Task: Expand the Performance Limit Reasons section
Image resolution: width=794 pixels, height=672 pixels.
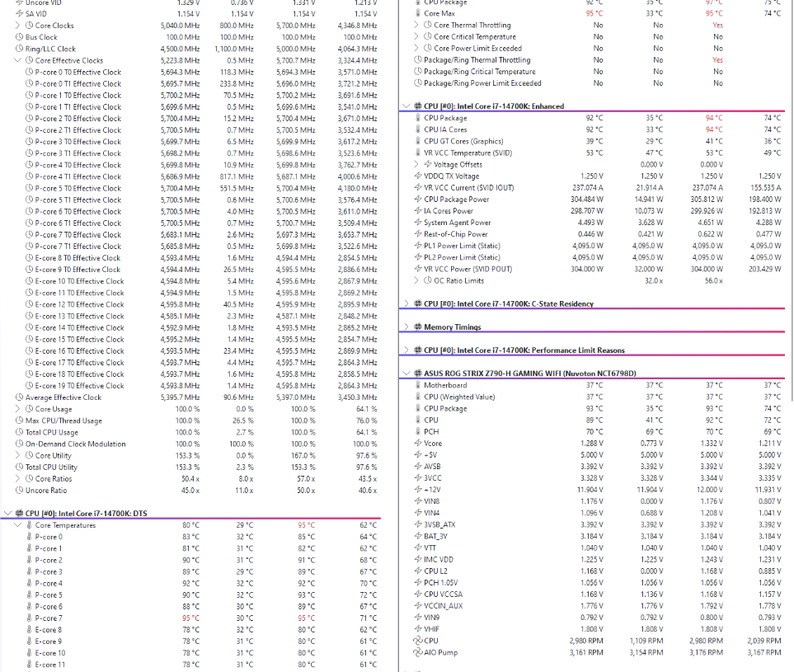Action: click(406, 350)
